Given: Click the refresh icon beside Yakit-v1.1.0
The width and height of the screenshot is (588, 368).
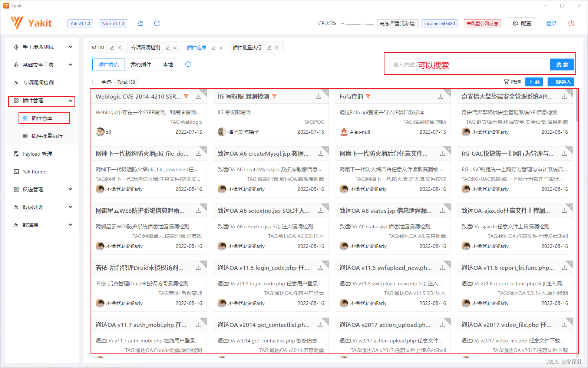Looking at the screenshot, I should (157, 23).
